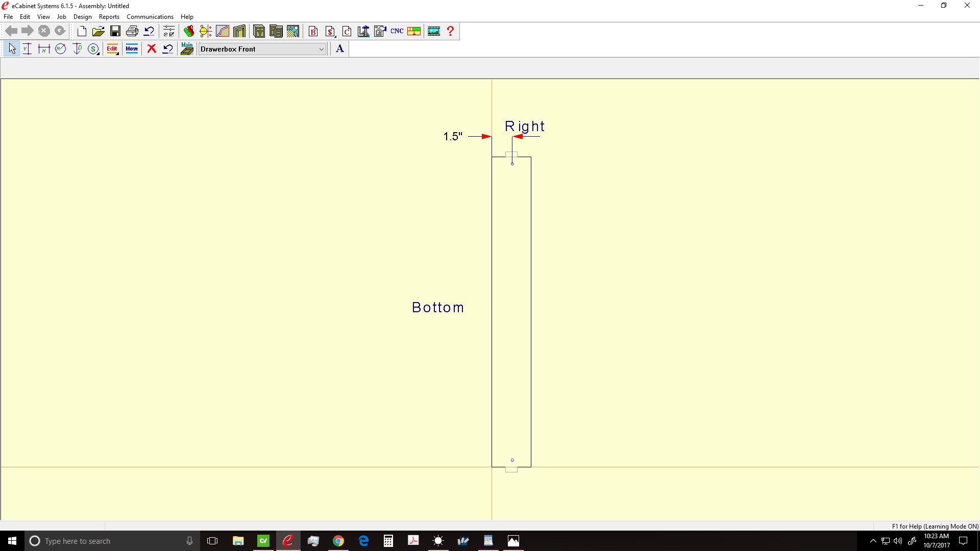Viewport: 980px width, 551px height.
Task: Select the radius dimension tool
Action: tap(61, 49)
